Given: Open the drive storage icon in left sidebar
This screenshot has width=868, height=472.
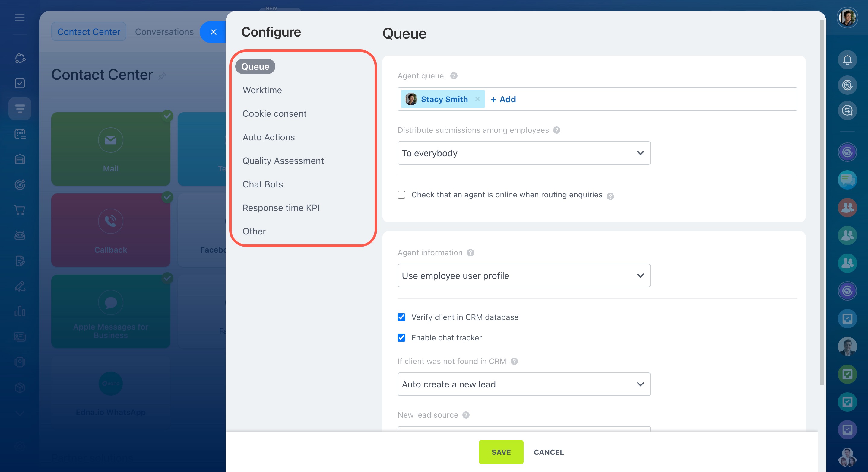Looking at the screenshot, I should pos(20,159).
